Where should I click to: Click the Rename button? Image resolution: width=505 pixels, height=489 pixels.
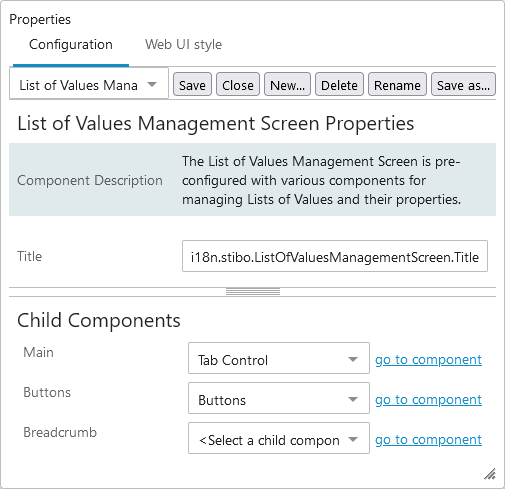point(397,85)
